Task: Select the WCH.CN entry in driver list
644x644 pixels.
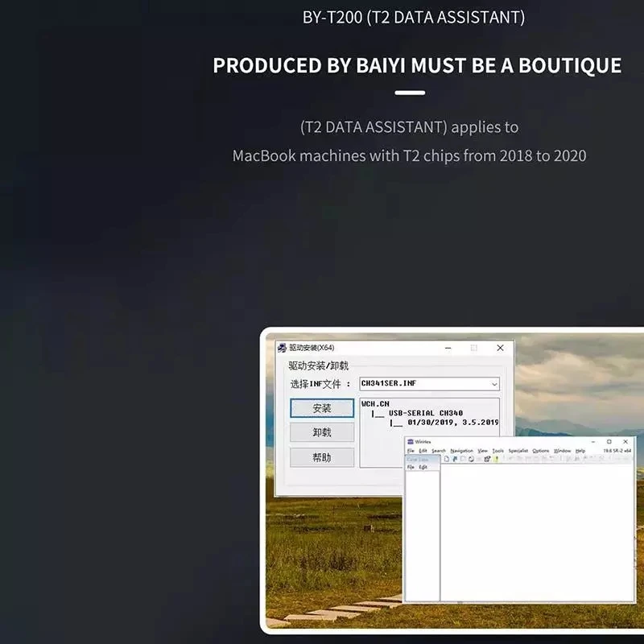Action: point(375,404)
